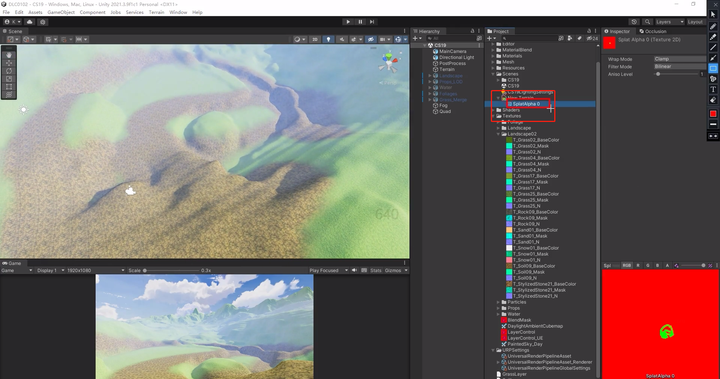The height and width of the screenshot is (379, 720).
Task: Open the Terrain menu
Action: 156,12
